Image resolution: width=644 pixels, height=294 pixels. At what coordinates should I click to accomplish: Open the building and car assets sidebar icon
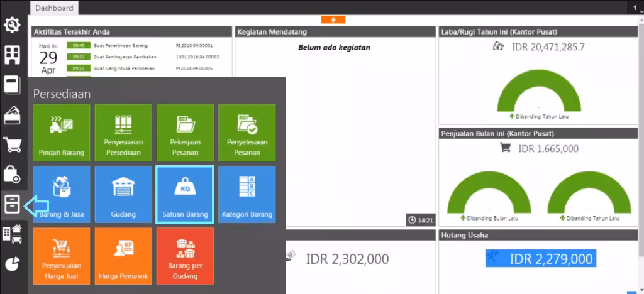pos(13,234)
